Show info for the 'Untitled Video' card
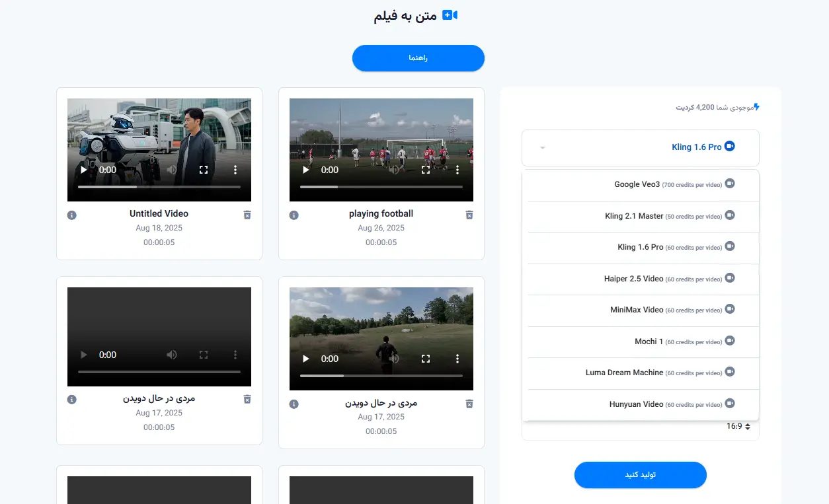This screenshot has width=829, height=504. pos(72,215)
